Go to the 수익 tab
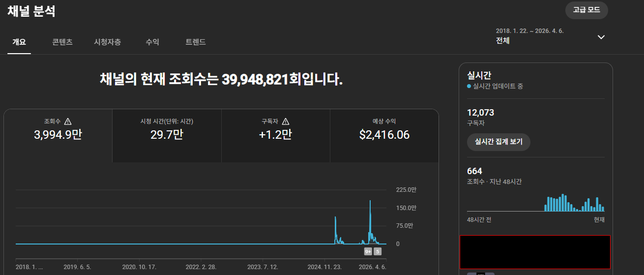This screenshot has height=275, width=644. coord(152,42)
